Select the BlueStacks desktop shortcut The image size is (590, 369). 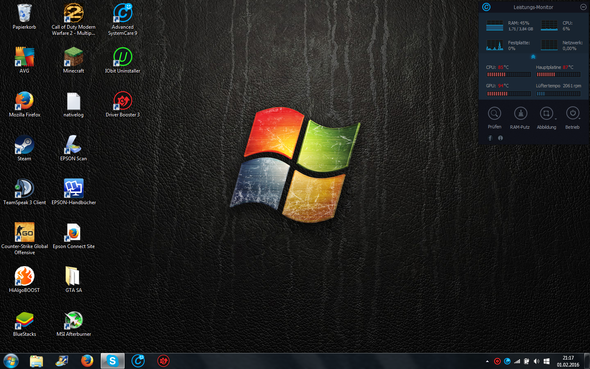coord(24,323)
